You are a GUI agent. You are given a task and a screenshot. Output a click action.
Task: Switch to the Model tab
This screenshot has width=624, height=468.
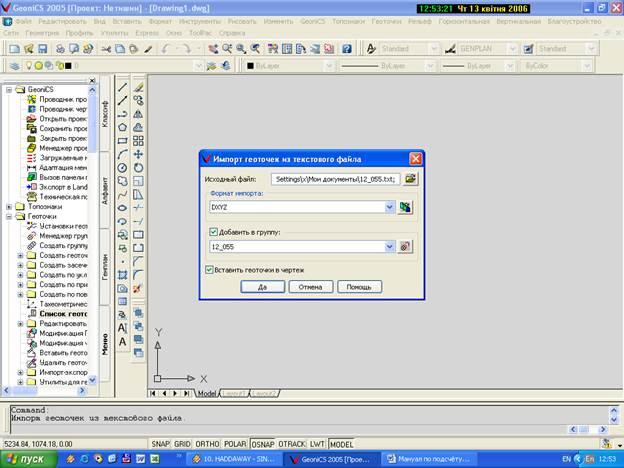coord(207,394)
